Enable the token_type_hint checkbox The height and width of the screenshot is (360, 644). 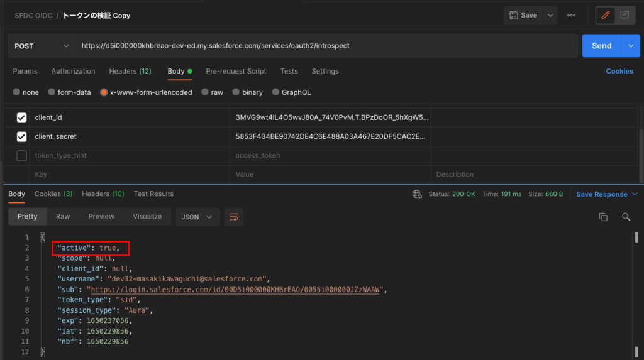21,155
